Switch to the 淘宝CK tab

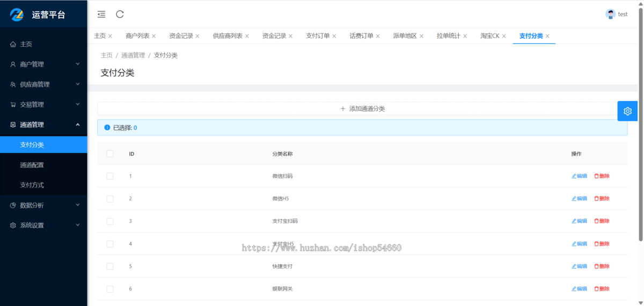point(489,36)
